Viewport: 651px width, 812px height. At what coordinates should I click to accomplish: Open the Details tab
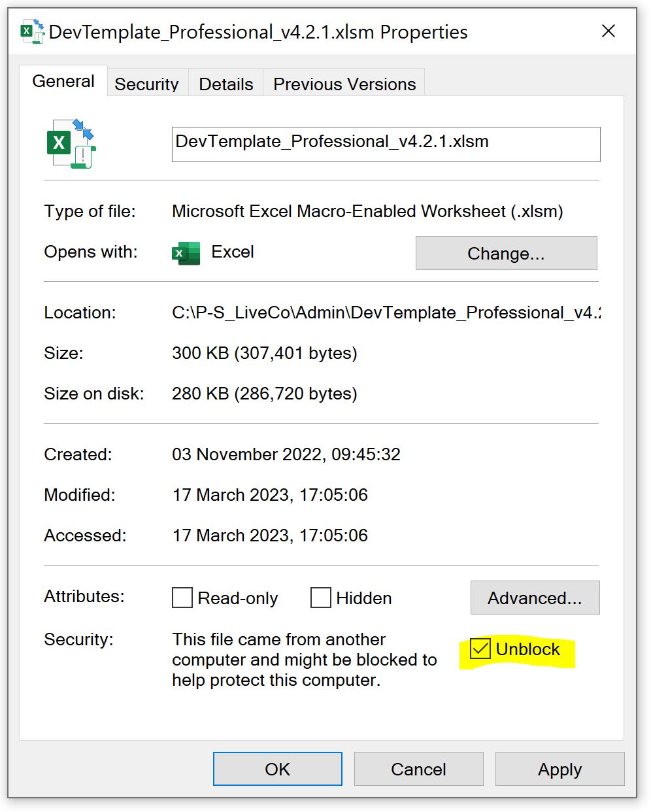click(225, 84)
